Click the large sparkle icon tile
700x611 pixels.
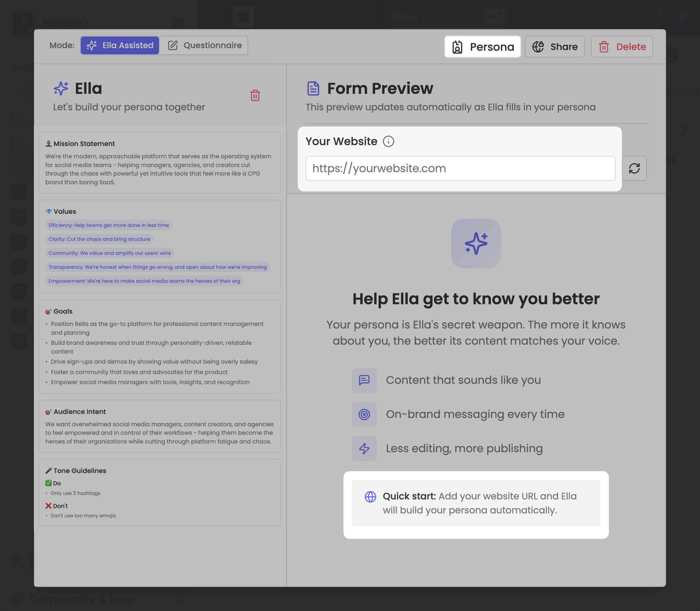pyautogui.click(x=476, y=243)
